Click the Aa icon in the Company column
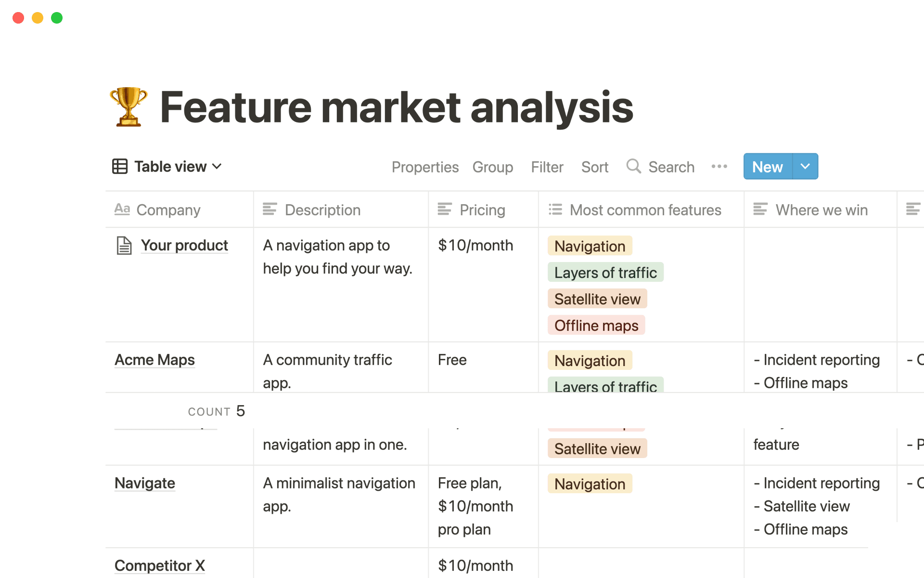This screenshot has width=924, height=578. coord(122,210)
